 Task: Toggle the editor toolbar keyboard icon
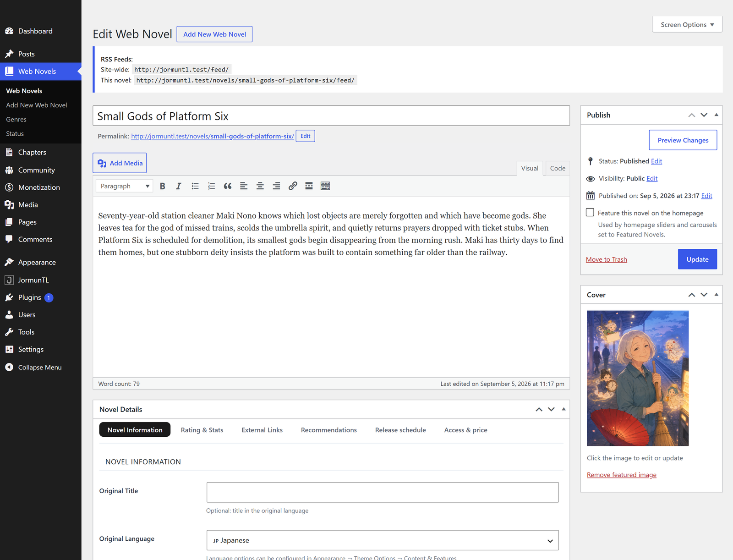click(325, 186)
